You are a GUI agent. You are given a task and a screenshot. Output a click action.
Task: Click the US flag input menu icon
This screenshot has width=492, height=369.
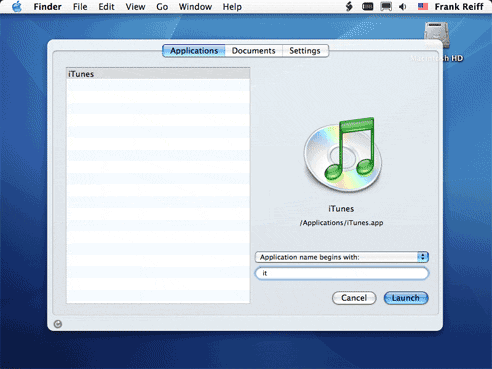point(423,6)
